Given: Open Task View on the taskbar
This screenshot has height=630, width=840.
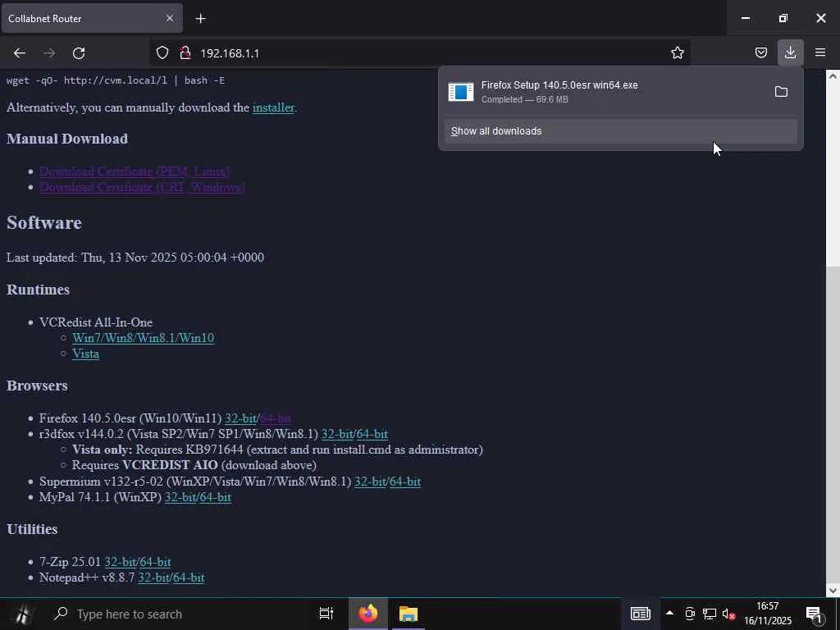Looking at the screenshot, I should [x=326, y=614].
